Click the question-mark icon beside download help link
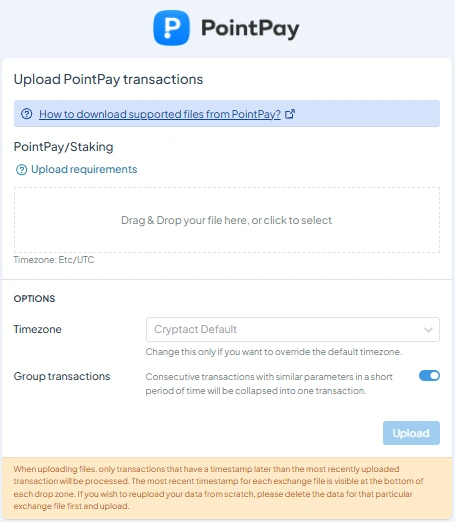Image resolution: width=455 pixels, height=522 pixels. click(x=27, y=114)
